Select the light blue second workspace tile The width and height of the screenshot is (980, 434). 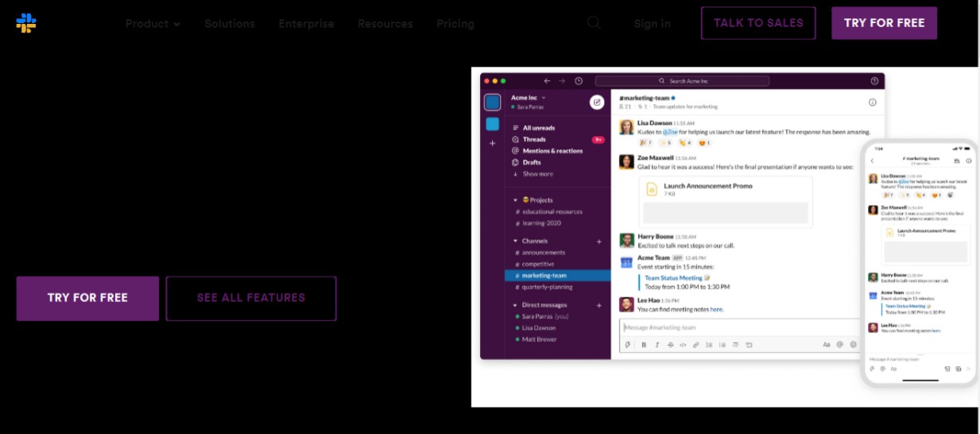pos(492,124)
